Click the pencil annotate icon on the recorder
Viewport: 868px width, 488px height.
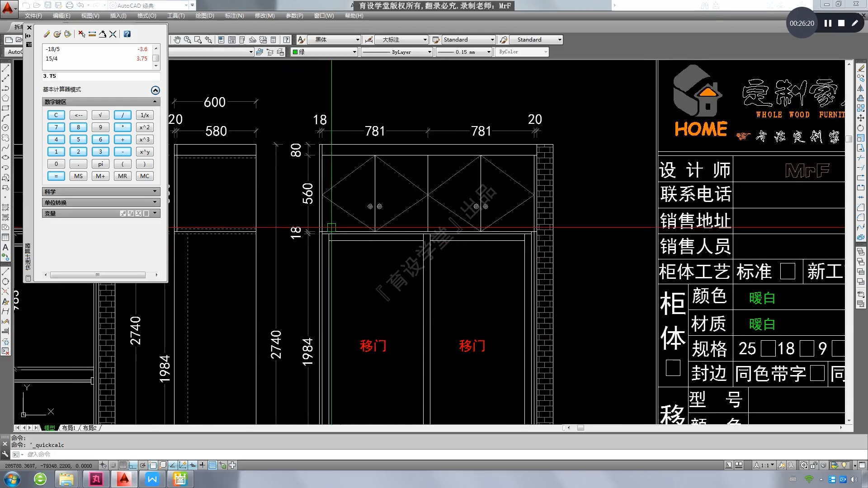(x=854, y=23)
